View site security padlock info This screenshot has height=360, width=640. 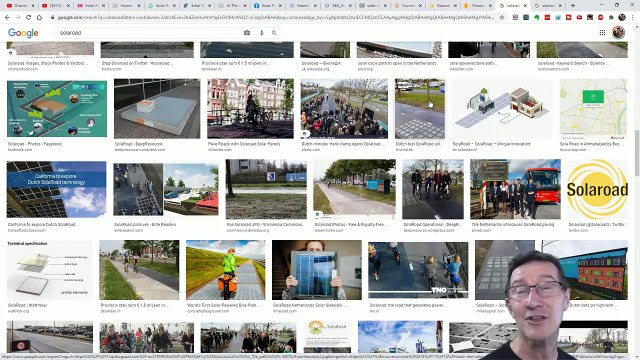coord(52,18)
